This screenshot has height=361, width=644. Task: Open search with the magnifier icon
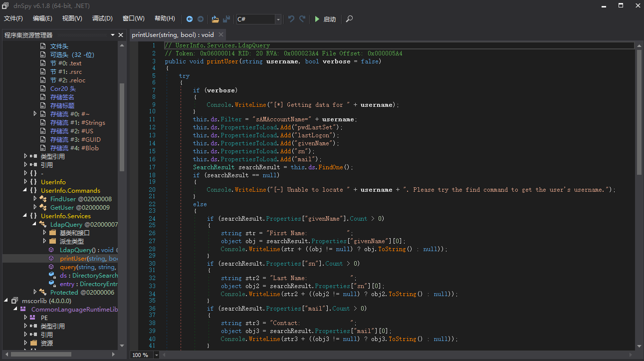pyautogui.click(x=349, y=19)
